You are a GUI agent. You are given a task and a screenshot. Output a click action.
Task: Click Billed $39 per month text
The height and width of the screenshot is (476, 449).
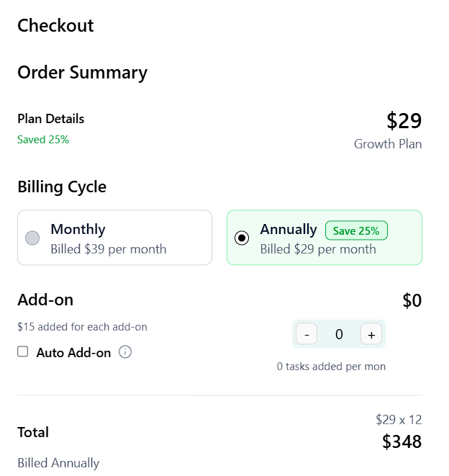(109, 249)
